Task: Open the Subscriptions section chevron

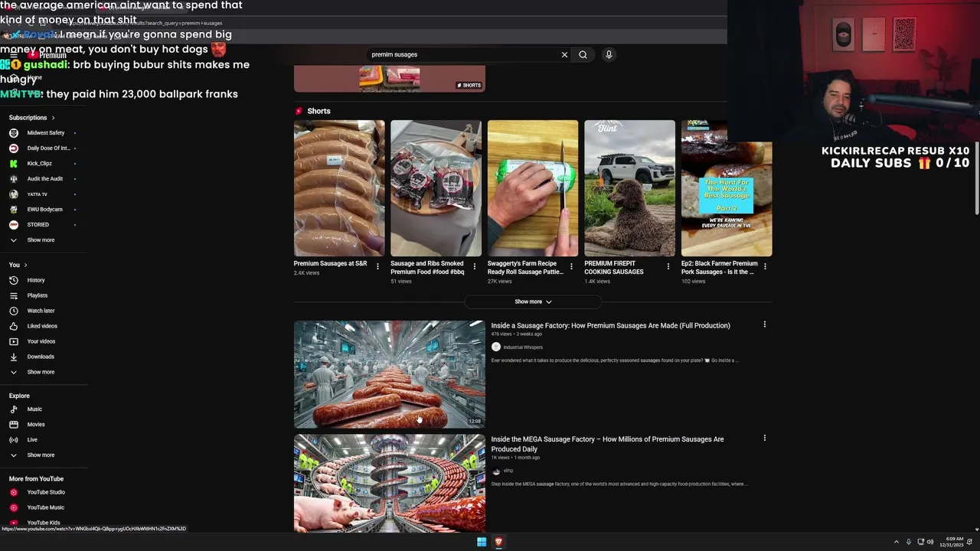Action: [x=53, y=118]
